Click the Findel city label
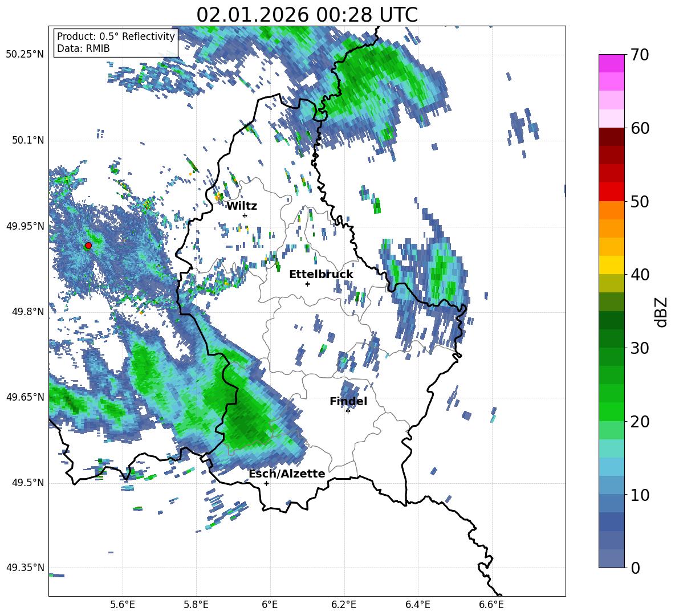Screen dimensions: 675x616 tap(348, 401)
